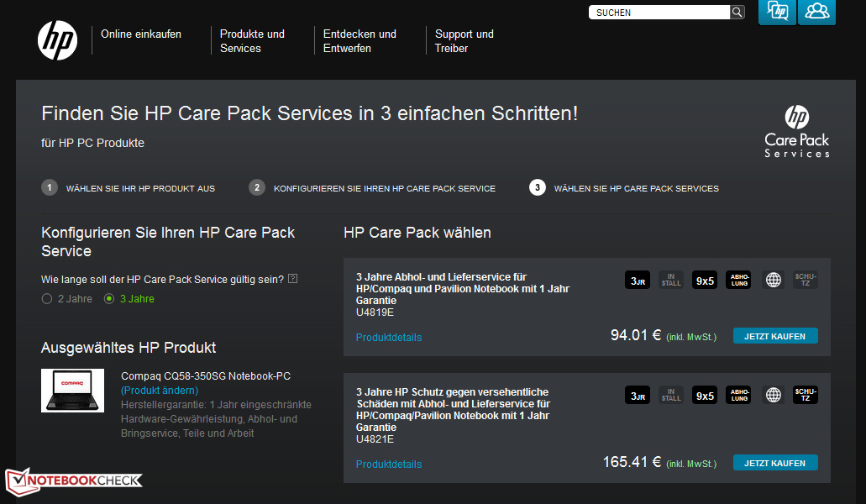
Task: Click the Schutz icon for U4821E
Action: click(806, 395)
